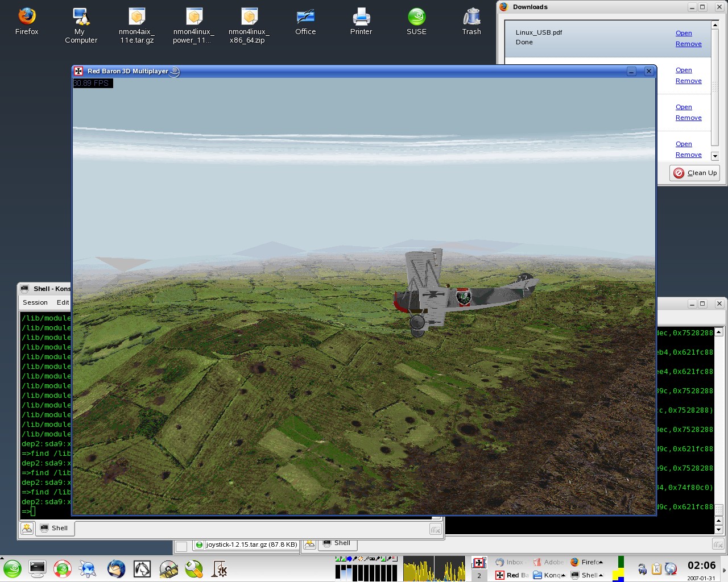Open the lifebuoy help center icon
Screen dimensions: 728x582
click(x=63, y=568)
